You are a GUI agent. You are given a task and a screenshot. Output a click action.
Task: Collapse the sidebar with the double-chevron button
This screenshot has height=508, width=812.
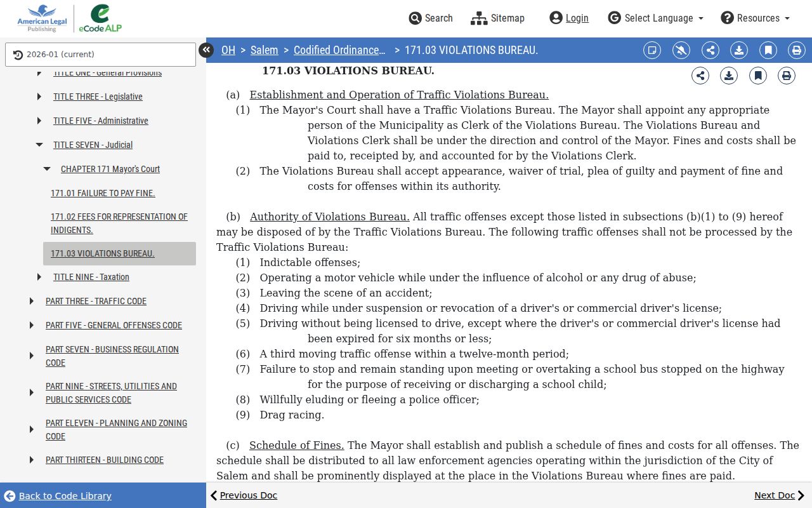206,50
